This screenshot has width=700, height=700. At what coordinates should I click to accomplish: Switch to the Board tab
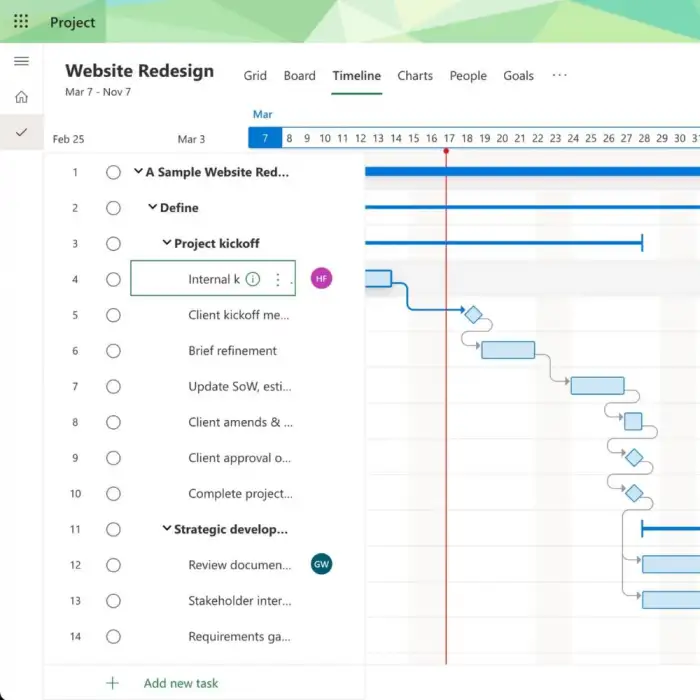tap(299, 76)
